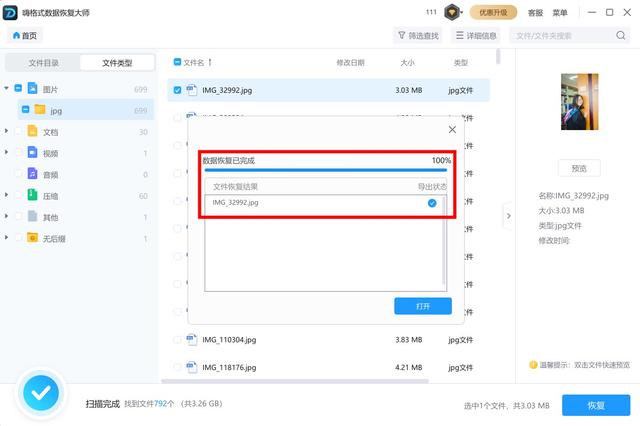Check the 音频 category checkbox
640x426 pixels.
click(x=18, y=173)
